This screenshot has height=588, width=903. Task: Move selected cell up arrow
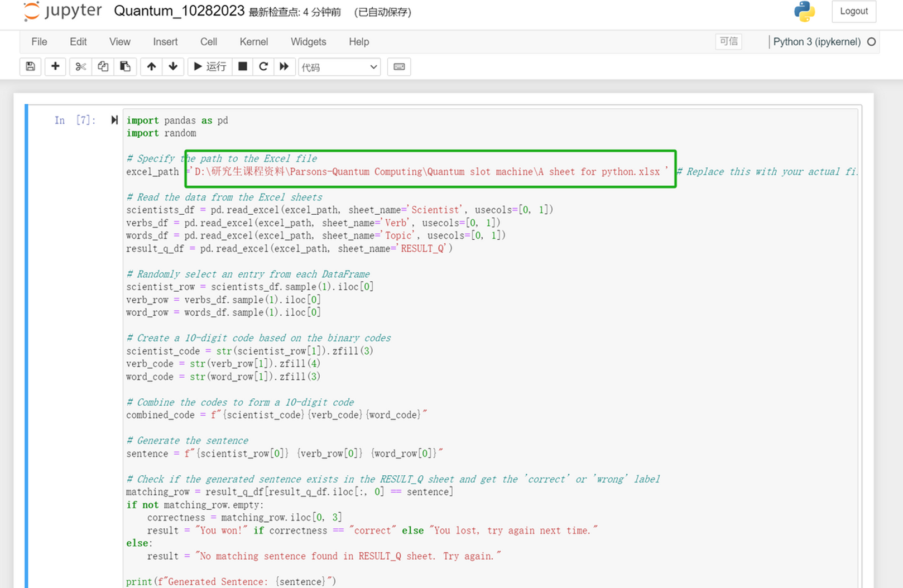point(151,66)
